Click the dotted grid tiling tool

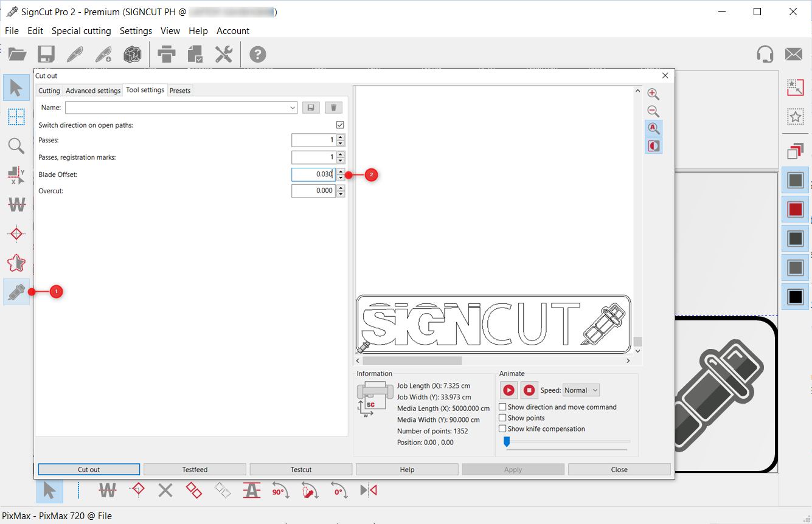click(x=16, y=117)
